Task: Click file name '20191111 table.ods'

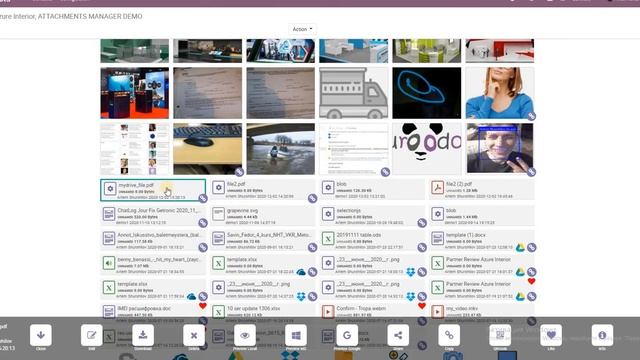Action: tap(358, 235)
